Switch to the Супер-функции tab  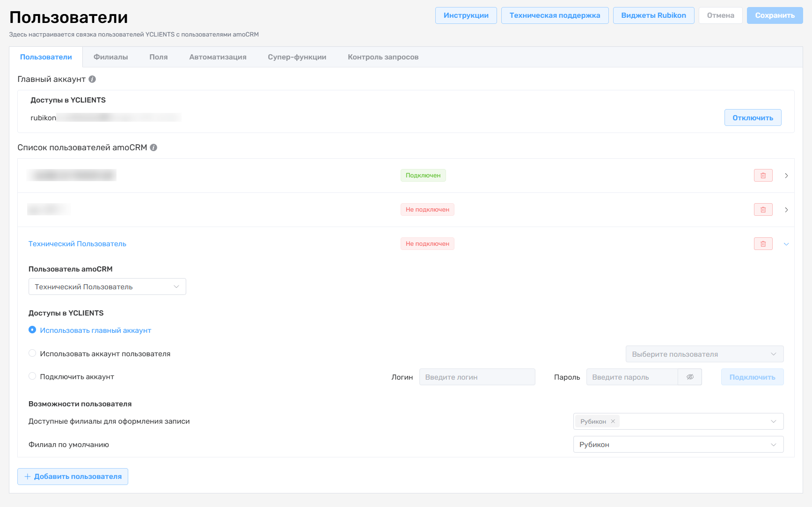click(x=297, y=57)
